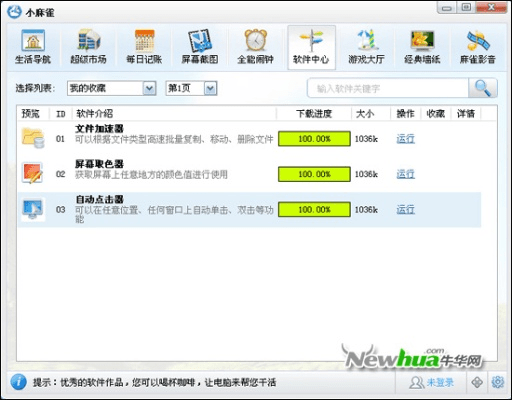Run 自动点击器 via its 运行 link

click(406, 209)
